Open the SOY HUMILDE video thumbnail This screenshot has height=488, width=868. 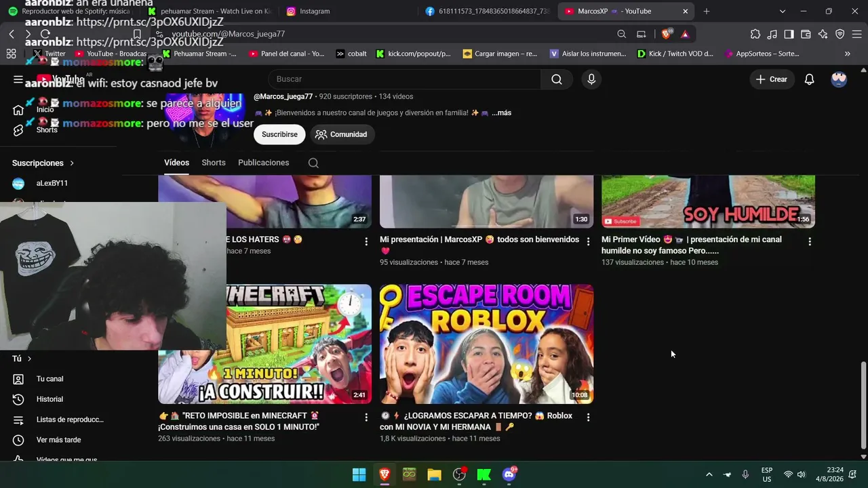(x=708, y=201)
